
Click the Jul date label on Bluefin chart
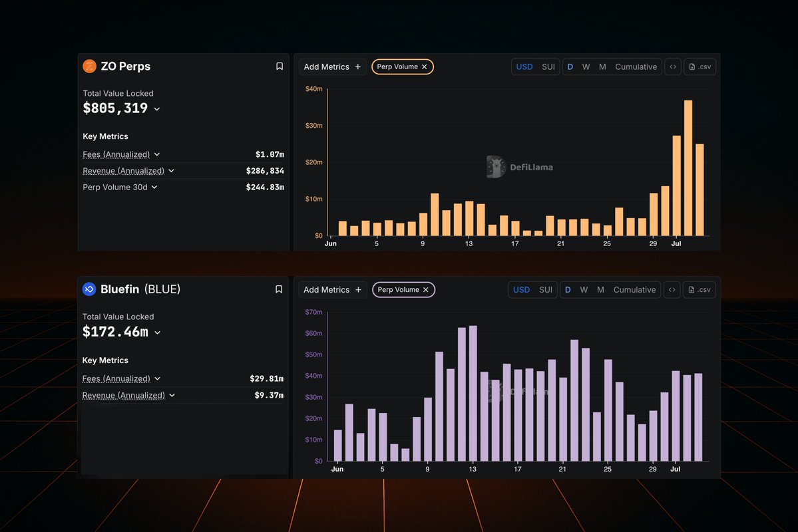675,469
